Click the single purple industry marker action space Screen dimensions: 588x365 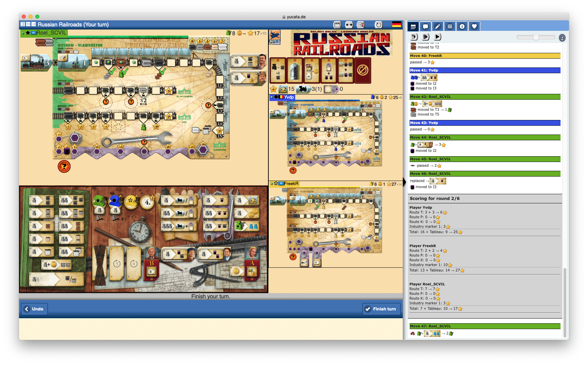pyautogui.click(x=216, y=201)
